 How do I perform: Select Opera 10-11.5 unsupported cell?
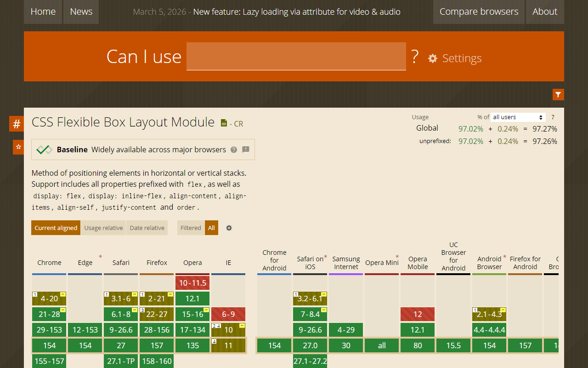(192, 283)
